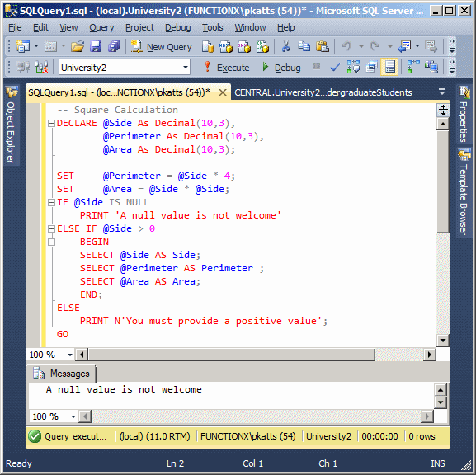Open the Help menu
The width and height of the screenshot is (476, 475).
[285, 27]
